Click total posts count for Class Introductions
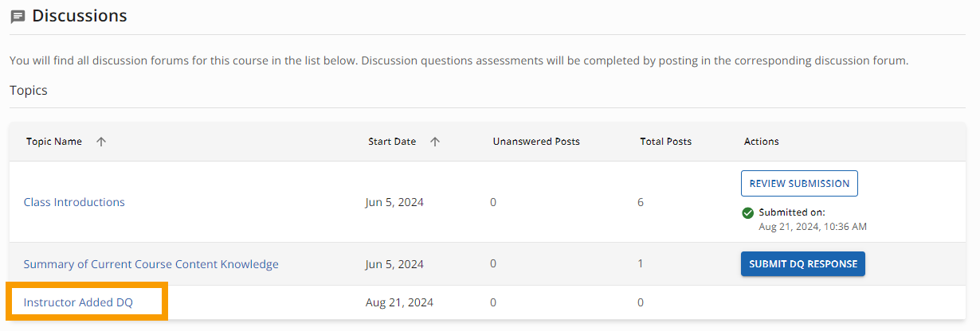Image resolution: width=980 pixels, height=331 pixels. pos(641,202)
